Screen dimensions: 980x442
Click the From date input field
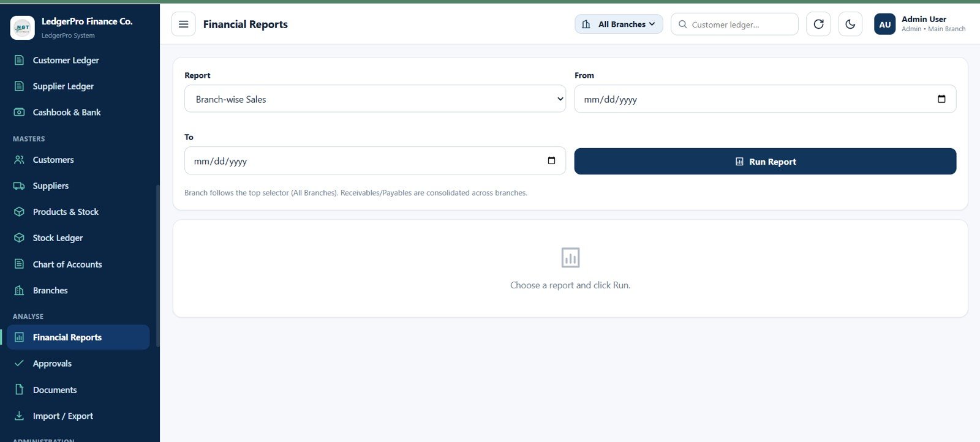[x=765, y=99]
